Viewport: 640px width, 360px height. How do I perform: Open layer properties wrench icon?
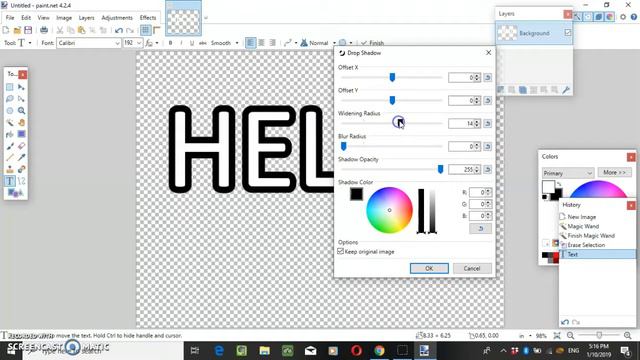coord(566,90)
